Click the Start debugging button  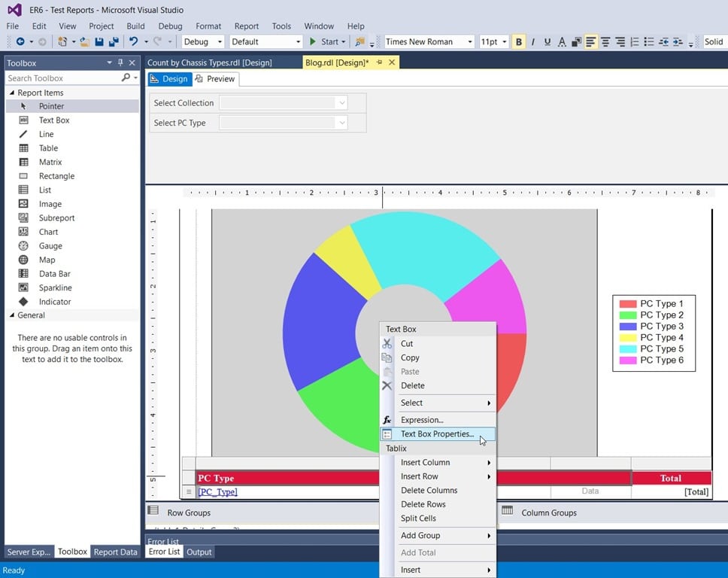(x=327, y=42)
